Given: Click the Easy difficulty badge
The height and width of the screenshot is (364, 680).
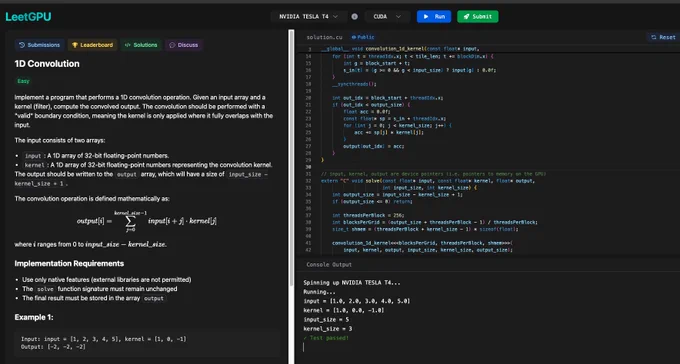Looking at the screenshot, I should (x=23, y=81).
